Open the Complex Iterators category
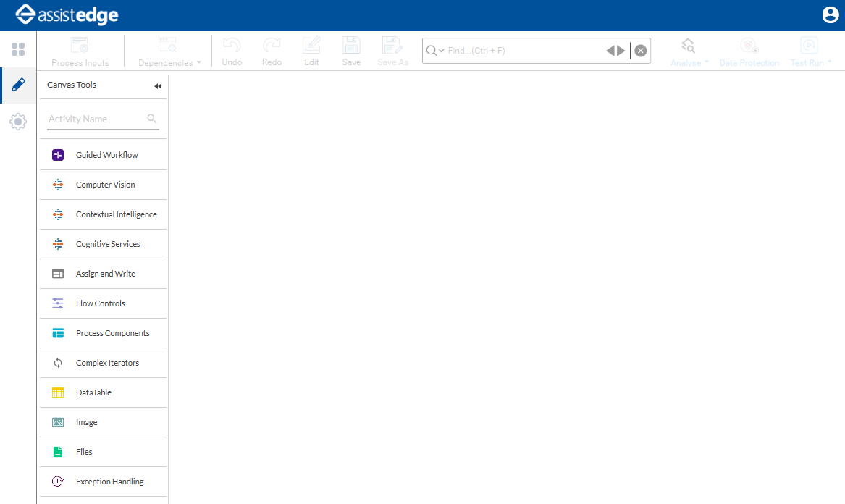 103,363
